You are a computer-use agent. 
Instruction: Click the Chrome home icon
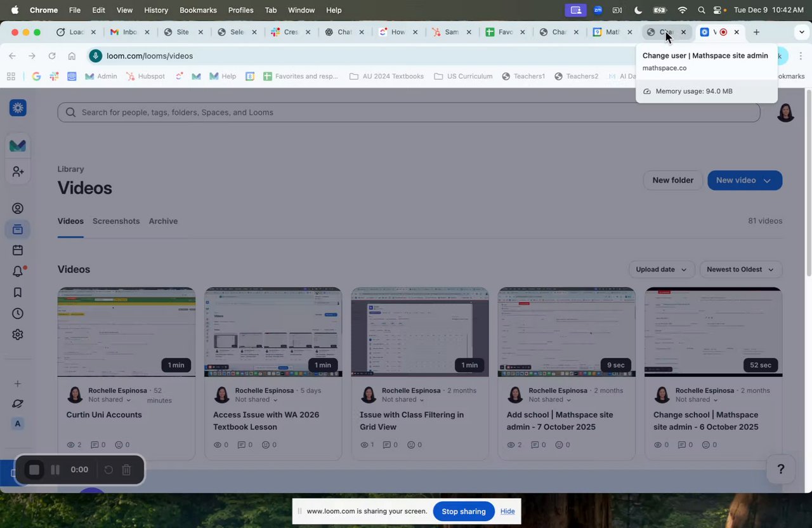(x=72, y=56)
